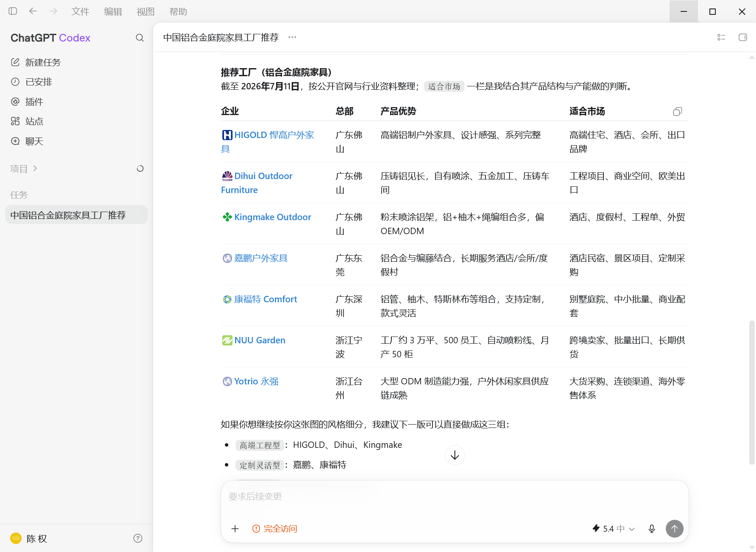The image size is (756, 552).
Task: Go back with the left arrow
Action: (x=33, y=11)
